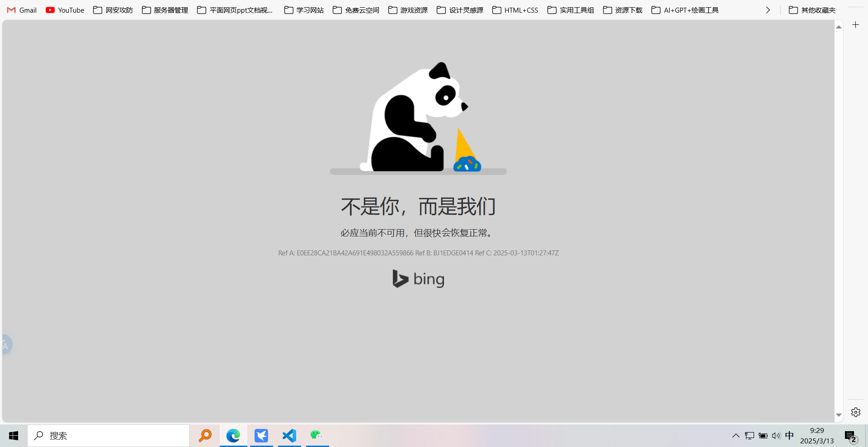Click the scrollbar up arrow
868x447 pixels.
[x=839, y=27]
